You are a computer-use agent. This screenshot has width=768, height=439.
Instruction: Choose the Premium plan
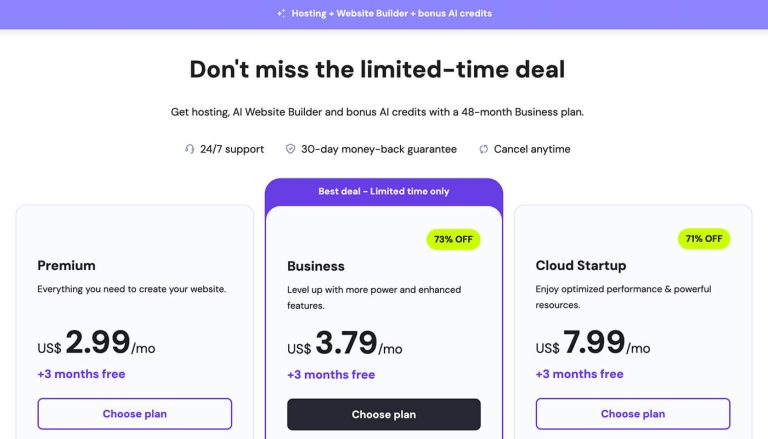(x=135, y=414)
